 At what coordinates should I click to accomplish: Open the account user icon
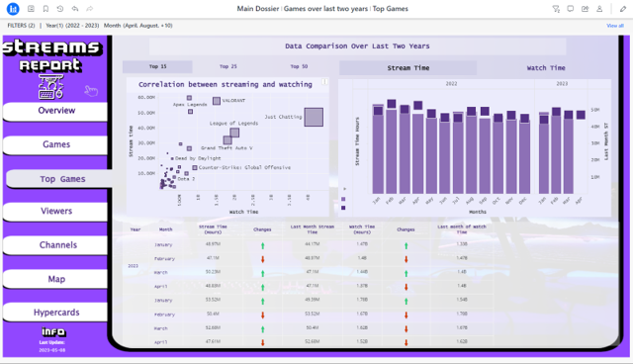coord(599,9)
